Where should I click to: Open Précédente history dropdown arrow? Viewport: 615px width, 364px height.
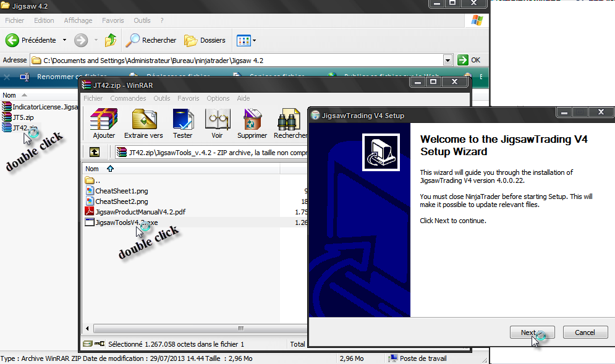(x=64, y=40)
